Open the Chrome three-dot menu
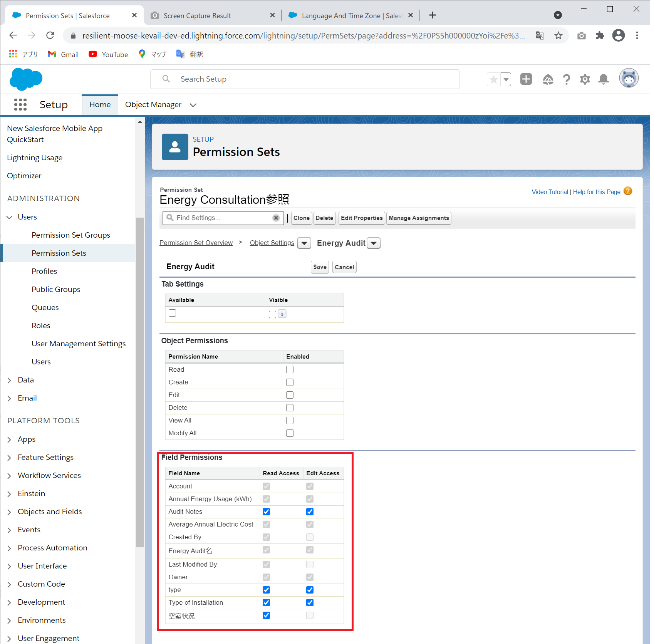 tap(637, 35)
